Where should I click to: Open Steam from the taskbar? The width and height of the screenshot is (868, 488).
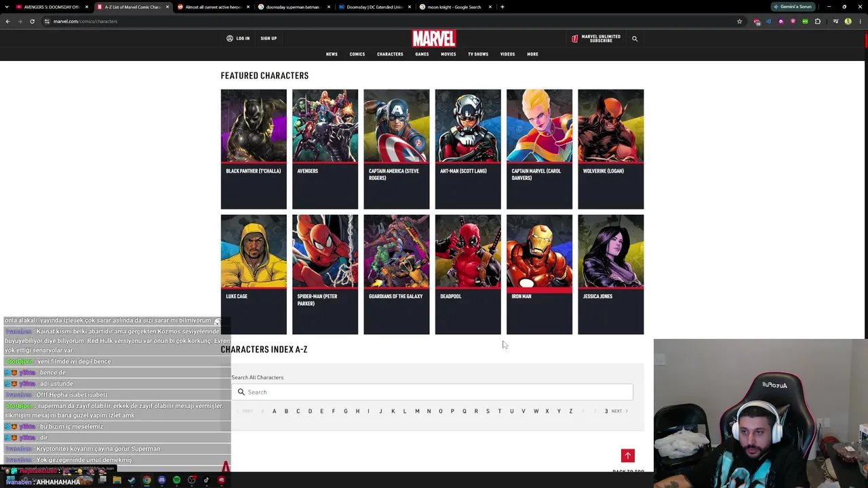pos(132,481)
